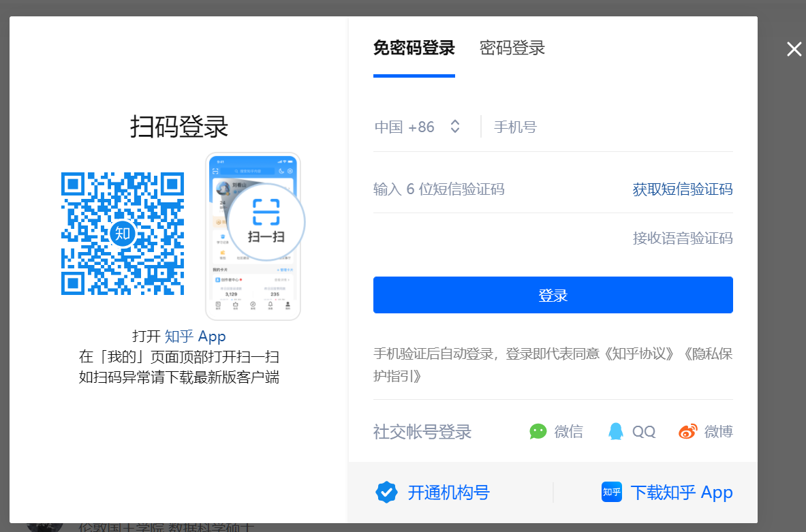
Task: Click 接收语音验证码 for voice verification
Action: pos(683,238)
